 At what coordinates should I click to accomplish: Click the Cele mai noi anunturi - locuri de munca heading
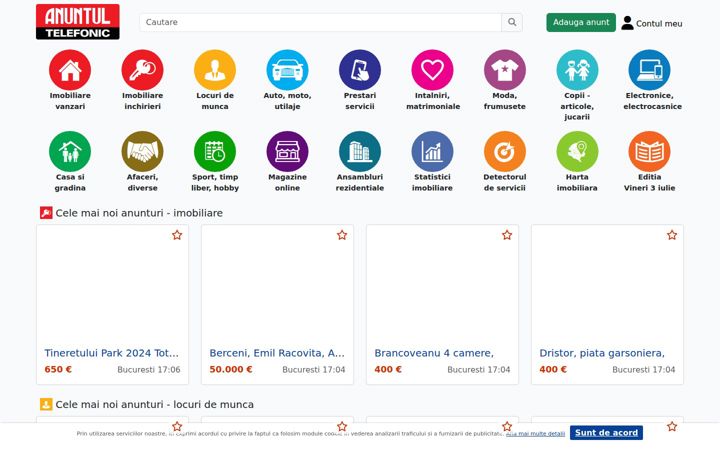(154, 405)
